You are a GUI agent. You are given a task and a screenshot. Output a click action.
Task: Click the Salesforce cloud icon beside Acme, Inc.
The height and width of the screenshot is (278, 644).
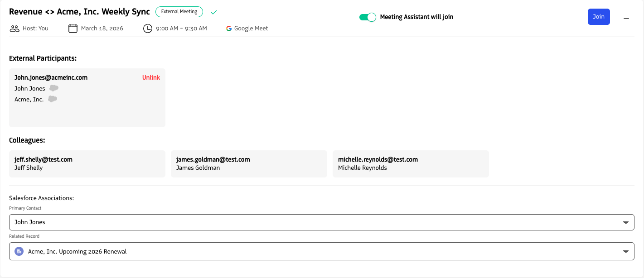(x=53, y=99)
